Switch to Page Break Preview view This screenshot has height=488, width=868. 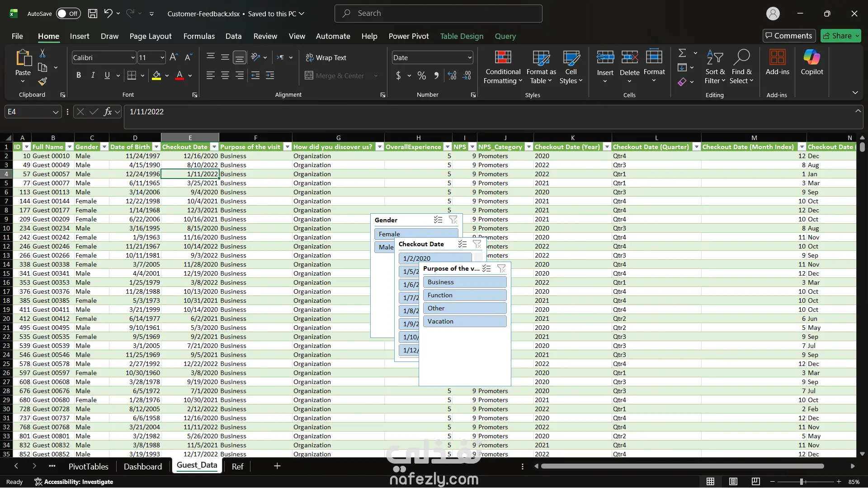[755, 482]
